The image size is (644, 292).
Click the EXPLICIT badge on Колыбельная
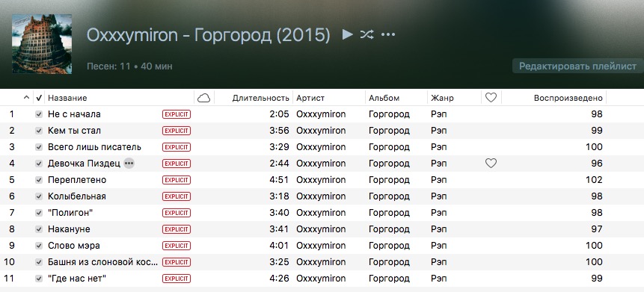point(177,196)
